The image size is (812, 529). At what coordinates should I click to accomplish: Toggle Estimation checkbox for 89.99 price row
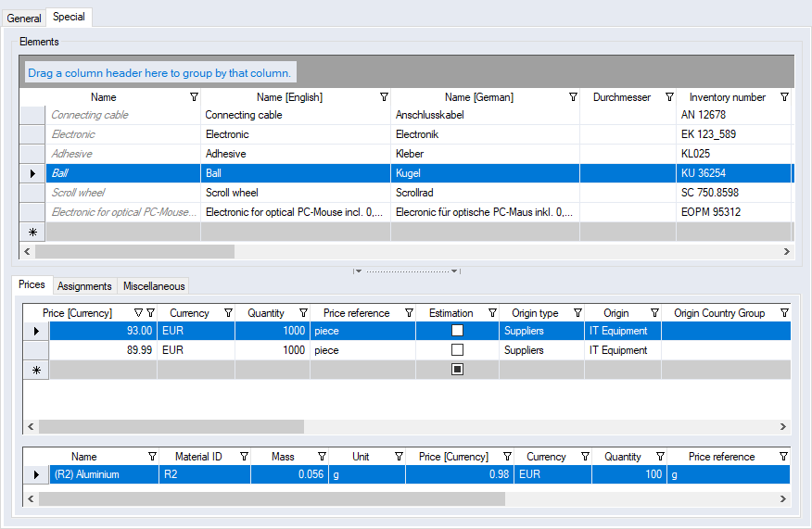tap(457, 350)
